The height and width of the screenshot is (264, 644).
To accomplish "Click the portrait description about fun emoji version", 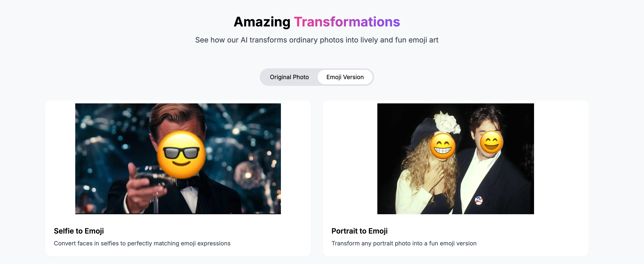I will click(x=404, y=243).
